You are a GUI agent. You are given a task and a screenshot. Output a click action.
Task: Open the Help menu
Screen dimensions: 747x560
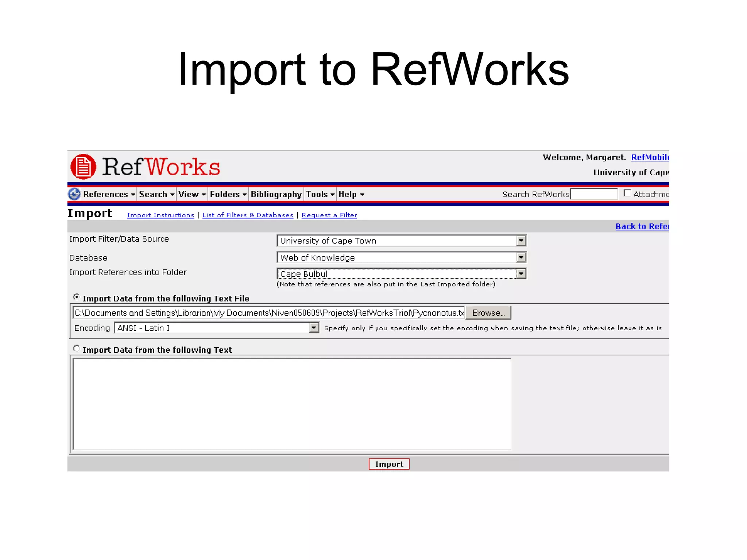coord(351,194)
